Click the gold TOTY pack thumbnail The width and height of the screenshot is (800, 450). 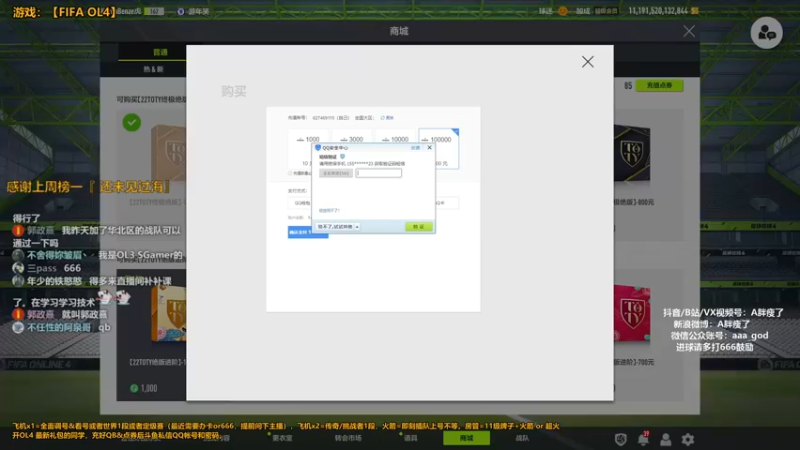point(169,153)
